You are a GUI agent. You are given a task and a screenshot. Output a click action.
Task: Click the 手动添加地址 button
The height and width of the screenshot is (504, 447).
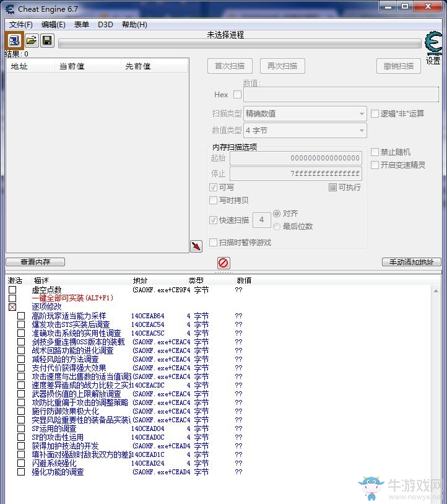click(411, 262)
